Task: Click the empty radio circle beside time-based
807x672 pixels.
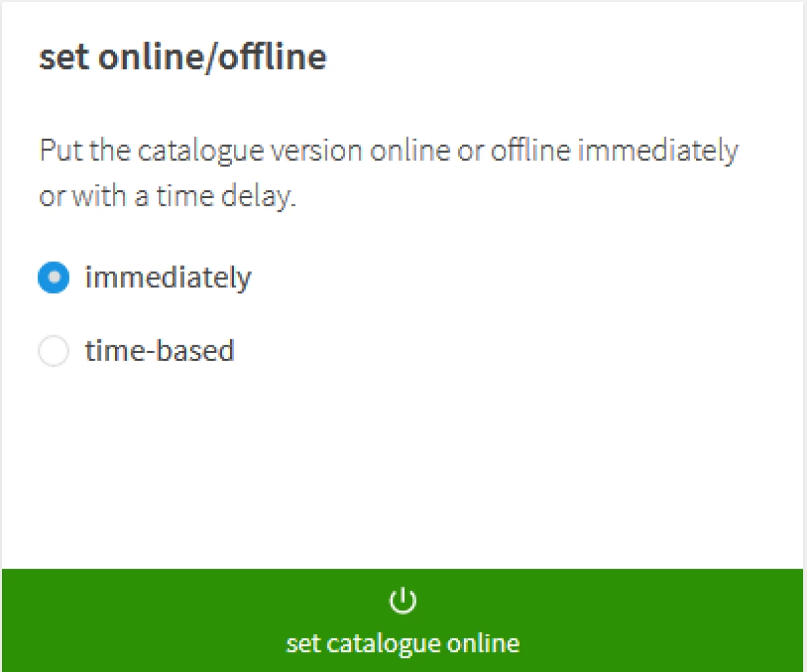Action: [x=53, y=351]
